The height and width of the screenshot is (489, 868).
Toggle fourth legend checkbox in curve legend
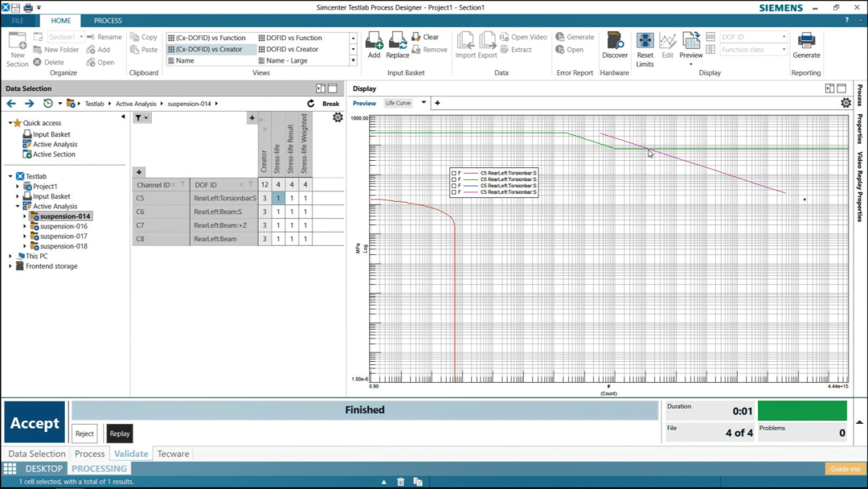click(454, 192)
